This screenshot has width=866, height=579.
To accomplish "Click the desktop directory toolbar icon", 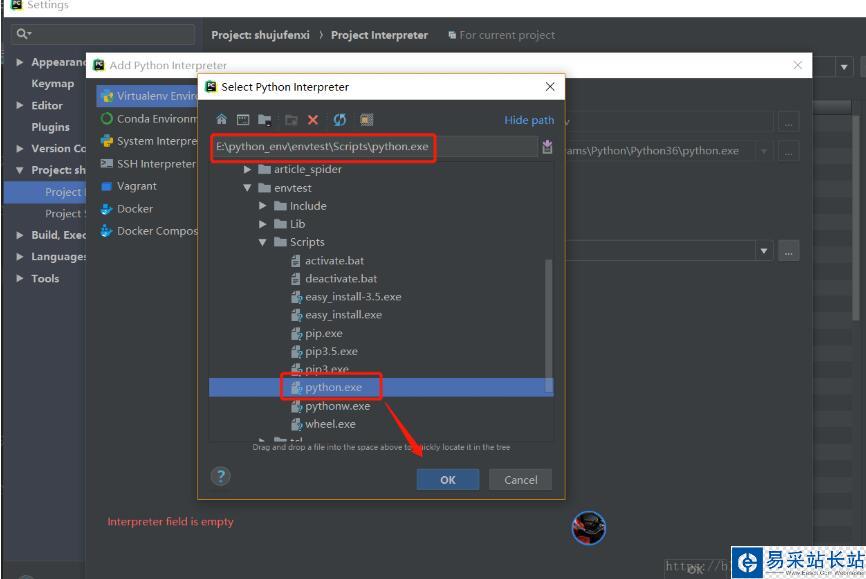I will 243,120.
